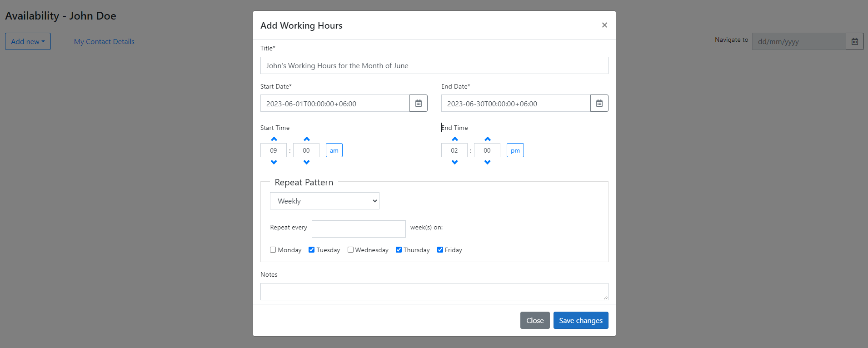The image size is (868, 348).
Task: Click the End Date input field
Action: (516, 103)
